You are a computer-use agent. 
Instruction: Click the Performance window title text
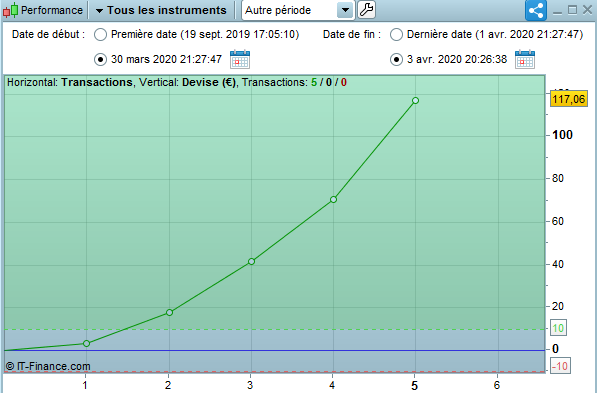[x=52, y=10]
